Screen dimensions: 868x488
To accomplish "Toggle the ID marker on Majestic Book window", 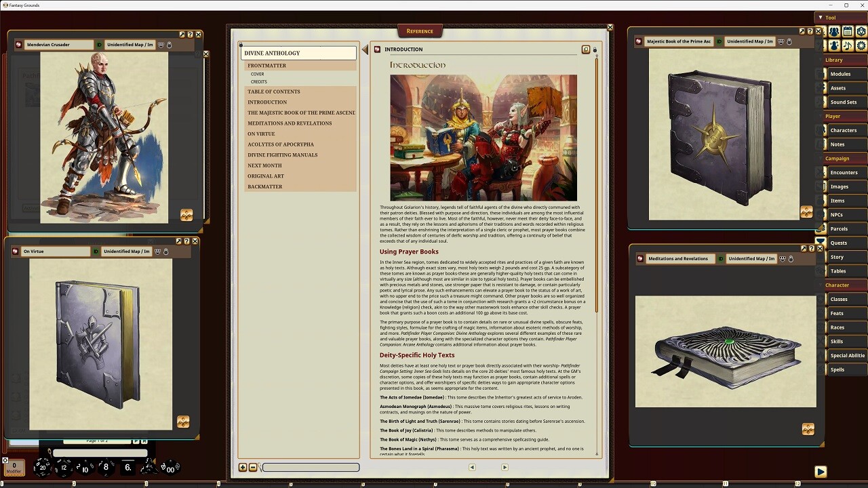I will 718,41.
